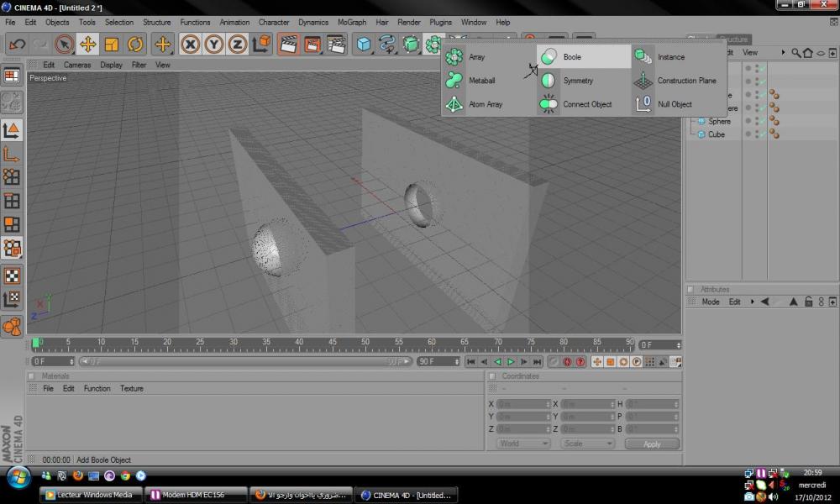Image resolution: width=840 pixels, height=504 pixels.
Task: Open the spline objects palette
Action: [x=386, y=44]
